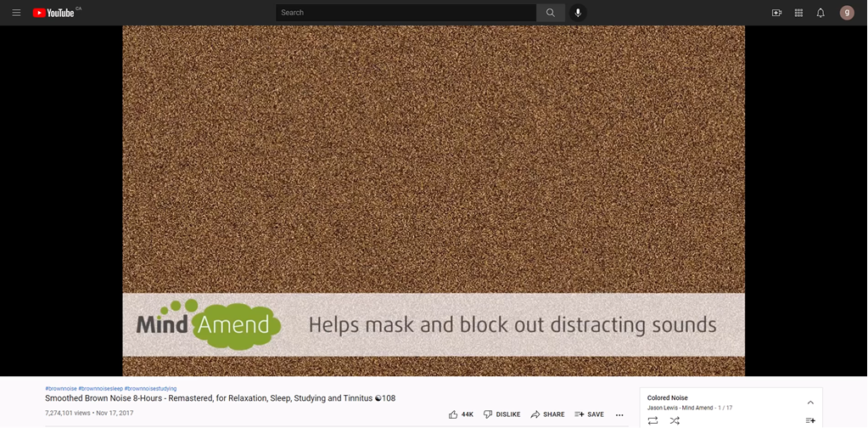
Task: Toggle shuffle for Colored Noise playlist
Action: (x=675, y=420)
